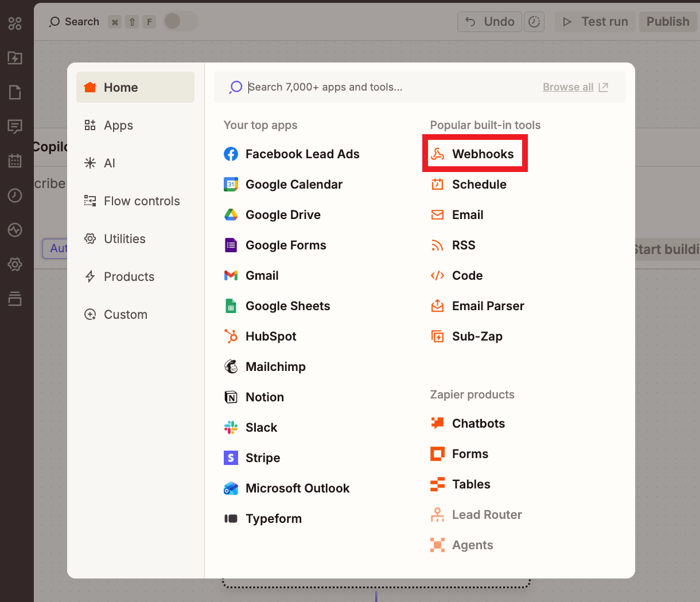Image resolution: width=700 pixels, height=602 pixels.
Task: Open the AI category
Action: pos(135,163)
